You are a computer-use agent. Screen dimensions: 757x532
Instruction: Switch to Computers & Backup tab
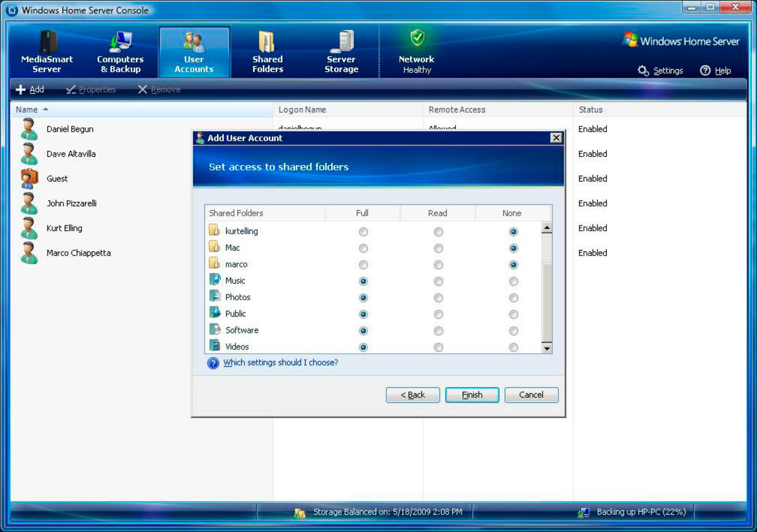pos(120,52)
